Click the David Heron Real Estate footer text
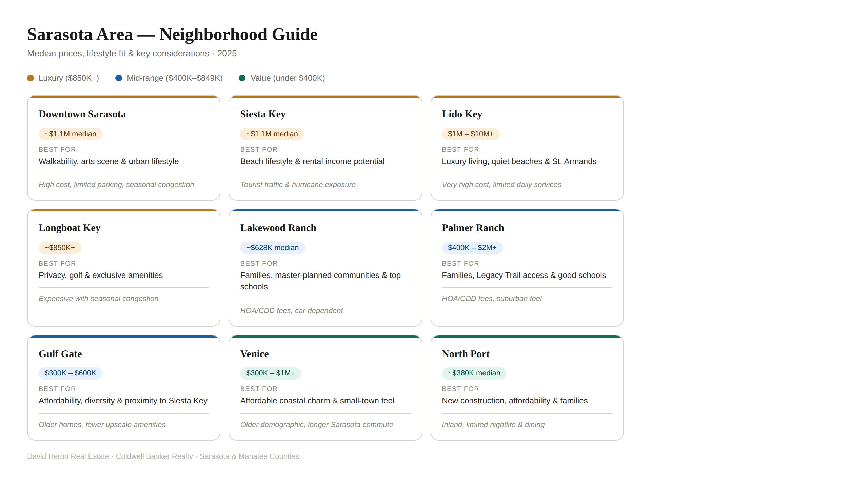 pyautogui.click(x=68, y=456)
